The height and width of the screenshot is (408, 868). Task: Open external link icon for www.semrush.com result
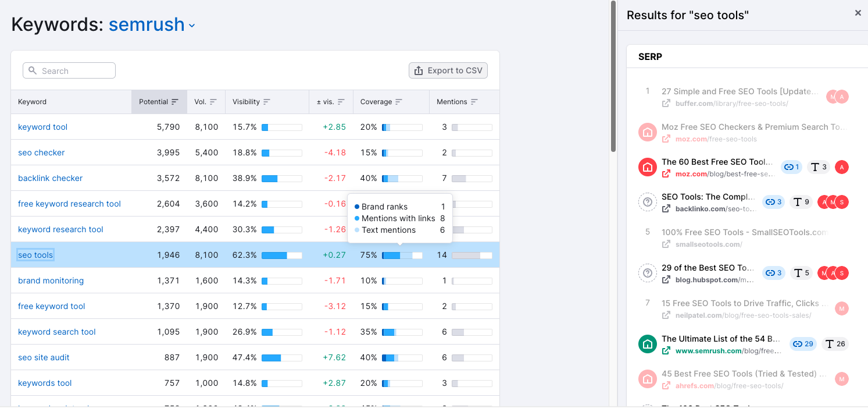point(666,351)
